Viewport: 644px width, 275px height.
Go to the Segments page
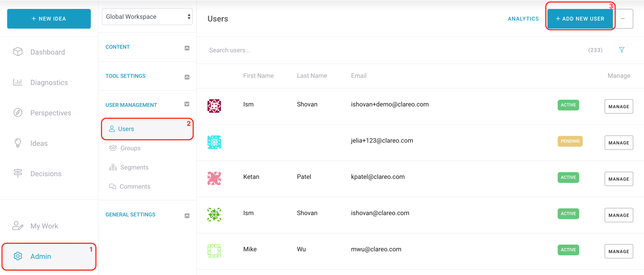coord(134,167)
